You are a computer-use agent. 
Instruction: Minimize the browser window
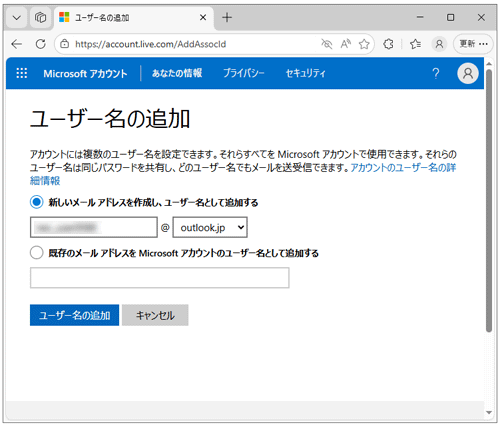pyautogui.click(x=420, y=17)
